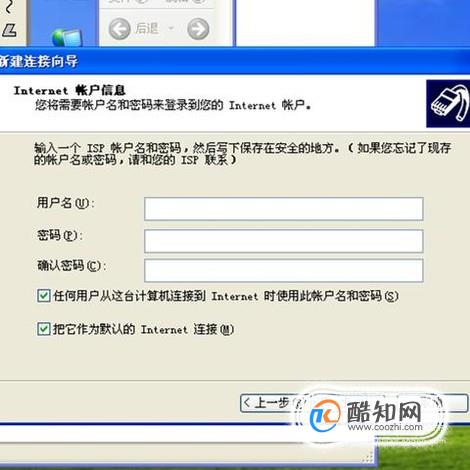470x470 pixels.
Task: Select the 确认密码 input field
Action: tap(284, 270)
